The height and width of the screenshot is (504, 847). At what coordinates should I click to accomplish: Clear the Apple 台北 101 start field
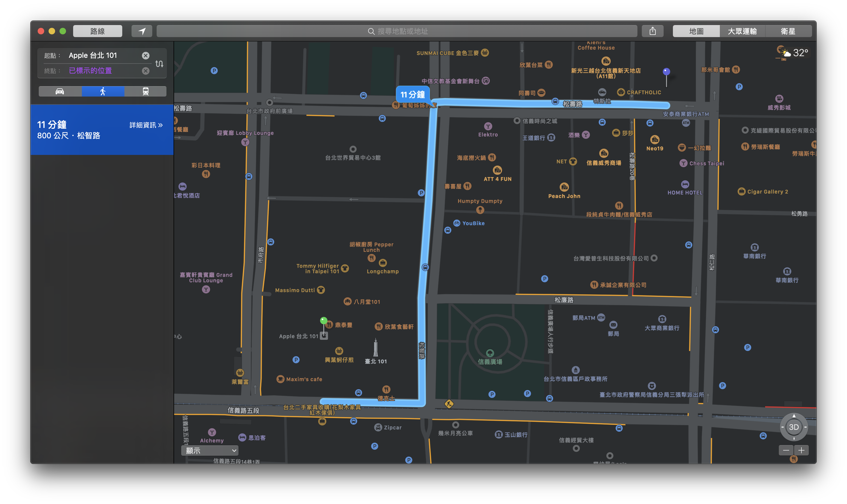point(145,55)
